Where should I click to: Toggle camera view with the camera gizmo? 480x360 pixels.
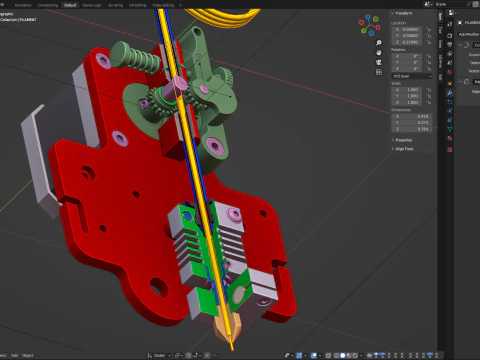click(379, 62)
